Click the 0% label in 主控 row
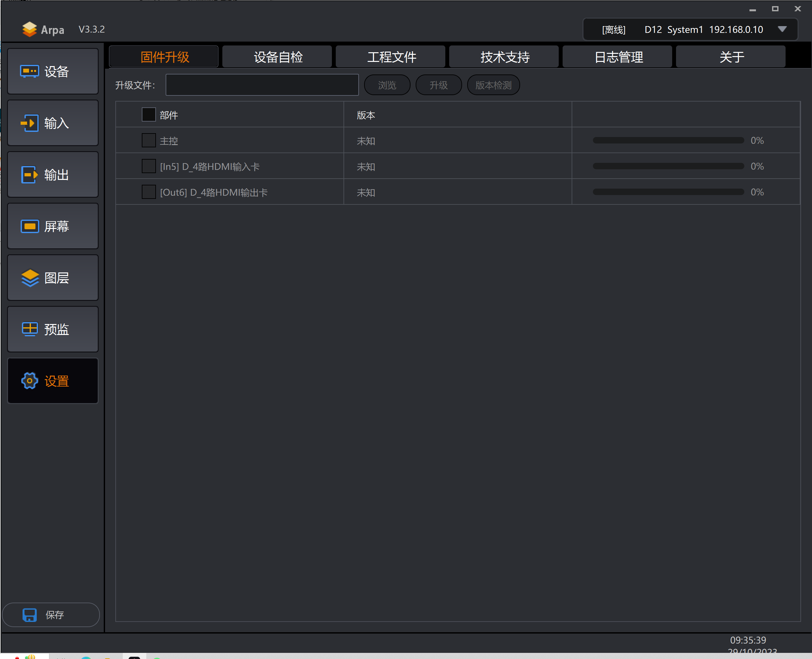This screenshot has width=812, height=659. tap(757, 141)
